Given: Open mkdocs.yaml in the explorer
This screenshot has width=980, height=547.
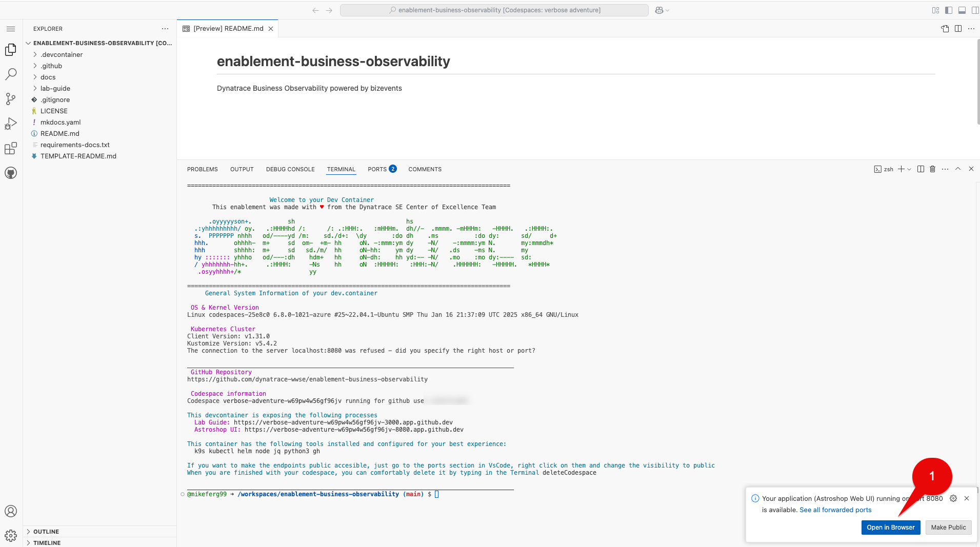Looking at the screenshot, I should coord(100,122).
